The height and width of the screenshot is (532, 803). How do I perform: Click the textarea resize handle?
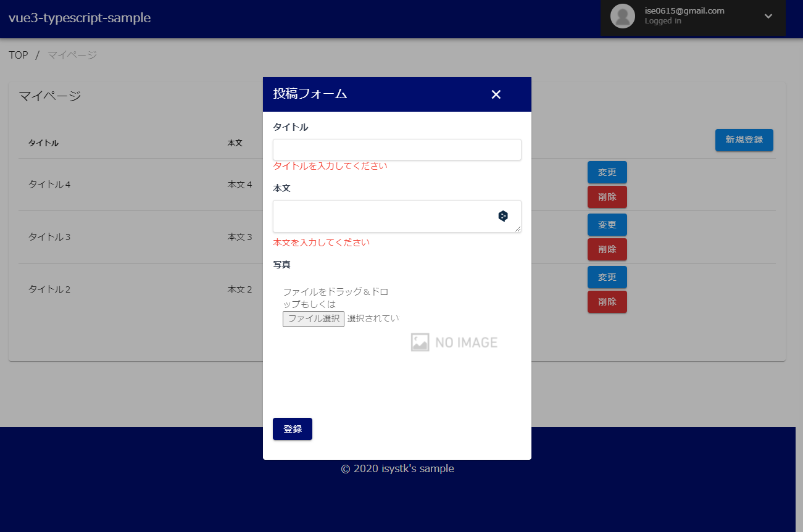[518, 229]
